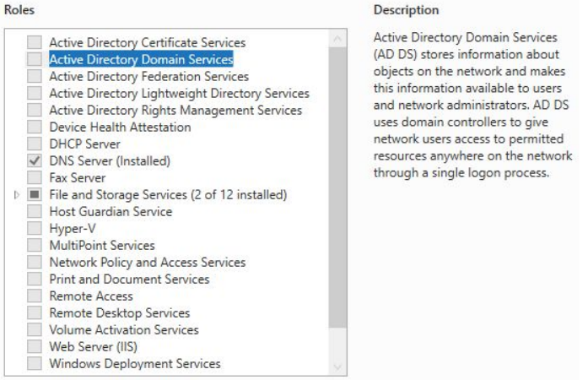Toggle the File and Storage Services checkbox

(34, 194)
